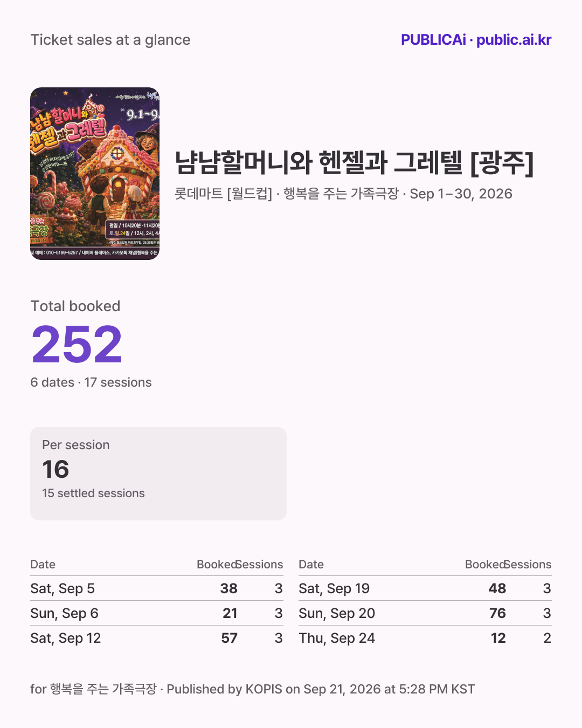Click the Ticket sales at a glance heading
582x728 pixels.
[110, 40]
